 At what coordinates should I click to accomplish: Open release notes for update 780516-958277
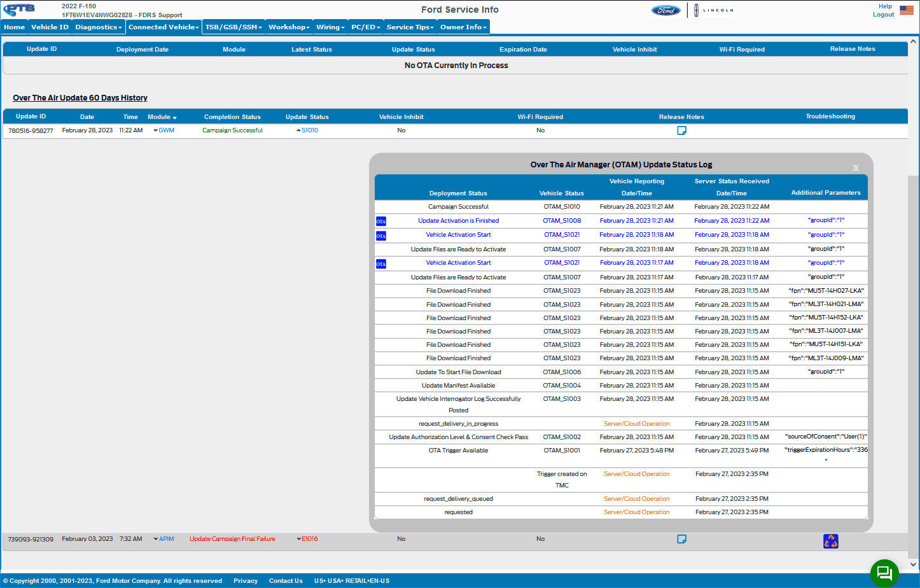click(x=681, y=130)
